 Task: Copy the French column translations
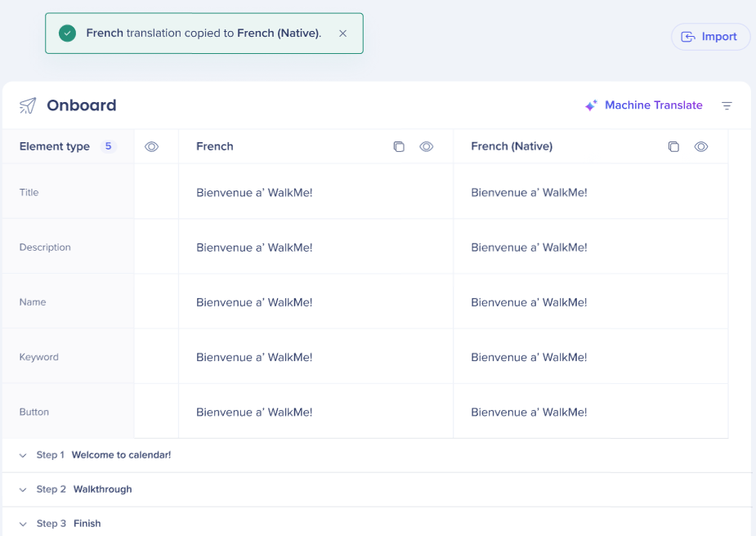click(399, 147)
